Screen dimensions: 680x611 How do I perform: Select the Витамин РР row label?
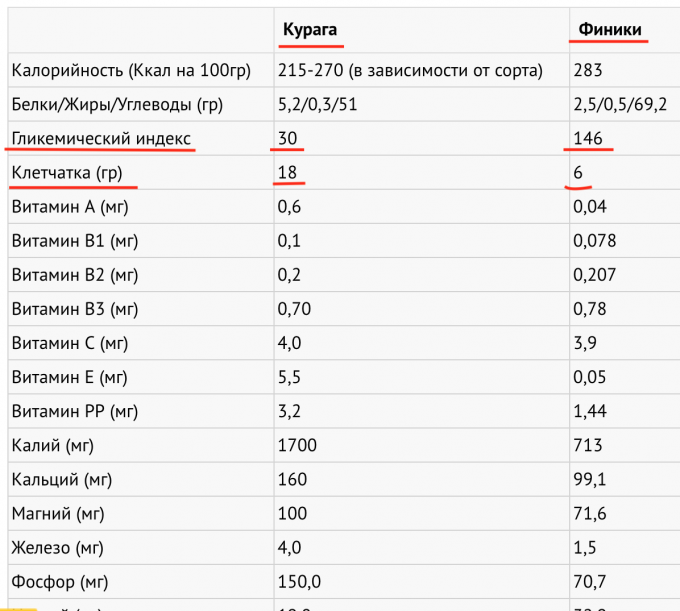pos(74,411)
